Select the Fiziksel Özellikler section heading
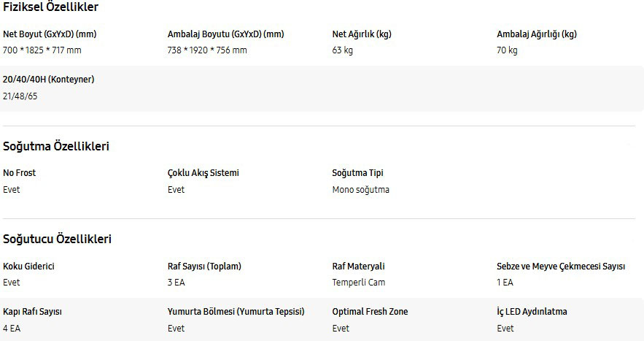This screenshot has width=644, height=341. [50, 7]
